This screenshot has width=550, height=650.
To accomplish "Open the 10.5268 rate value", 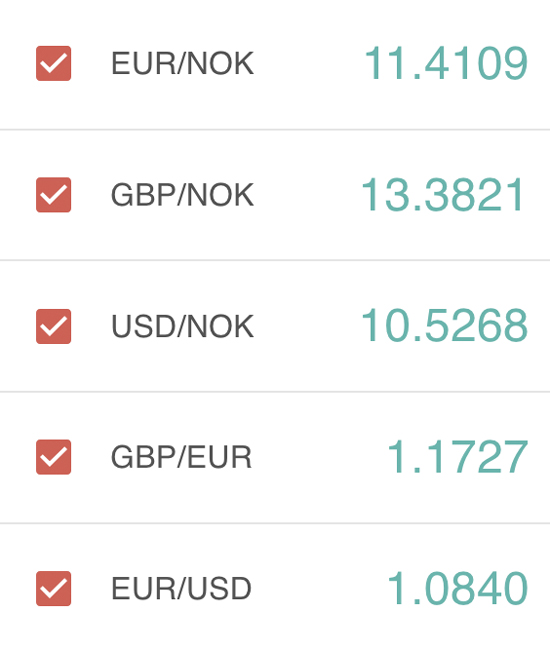I will 445,326.
